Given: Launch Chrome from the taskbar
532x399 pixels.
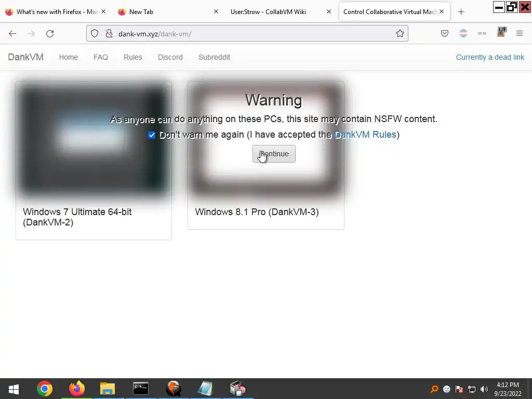Looking at the screenshot, I should pos(45,389).
